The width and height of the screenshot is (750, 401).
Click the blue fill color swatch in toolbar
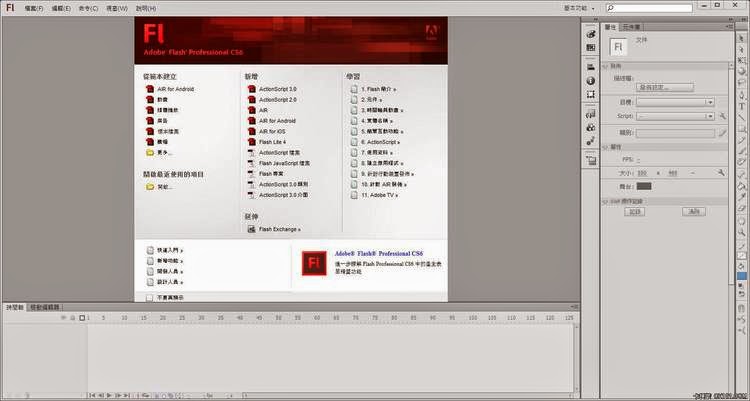pyautogui.click(x=742, y=276)
